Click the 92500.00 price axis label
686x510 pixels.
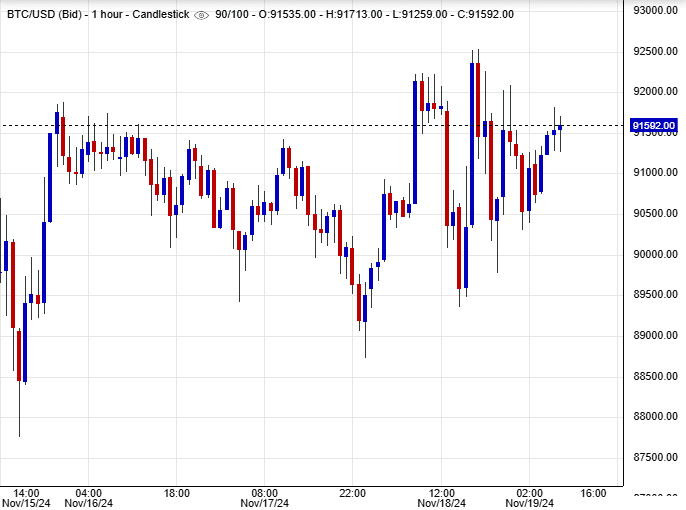pos(655,51)
